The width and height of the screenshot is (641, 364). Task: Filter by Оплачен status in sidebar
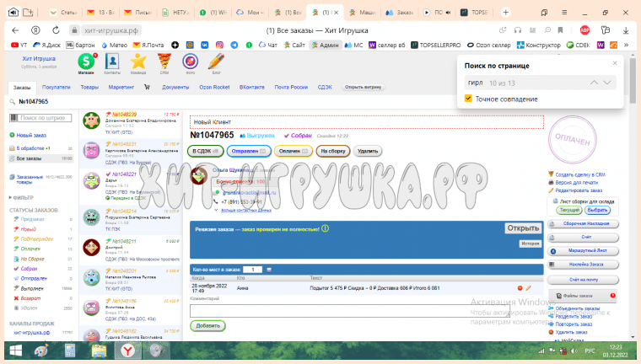[x=30, y=249]
